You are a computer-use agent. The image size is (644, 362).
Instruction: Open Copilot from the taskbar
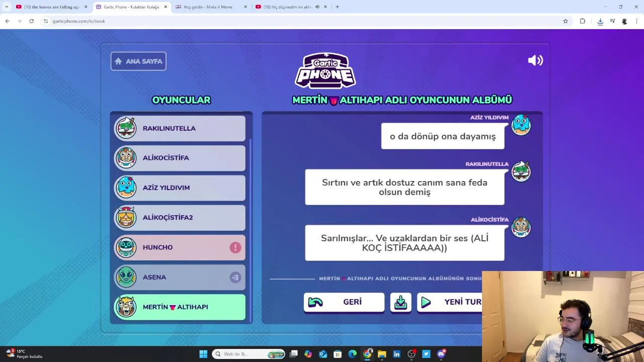tap(308, 354)
